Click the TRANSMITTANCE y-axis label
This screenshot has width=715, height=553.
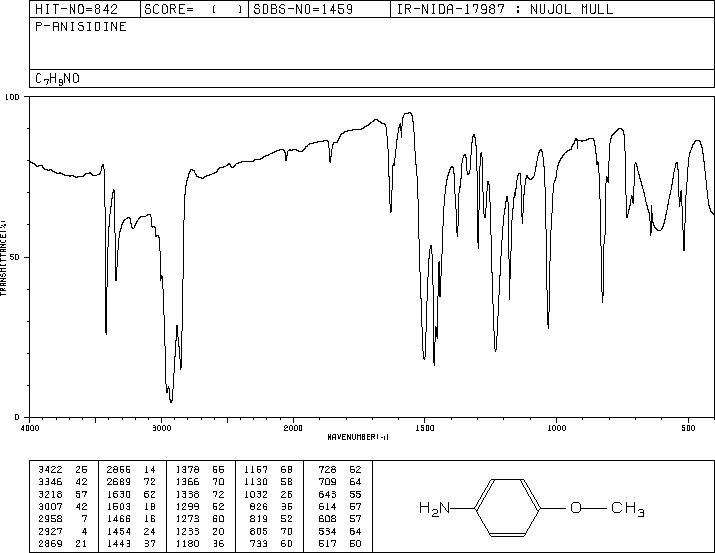(x=3, y=257)
